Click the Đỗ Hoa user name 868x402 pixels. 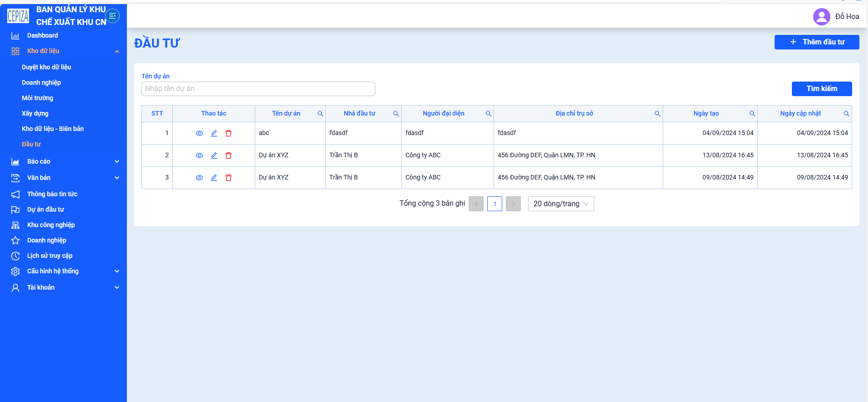click(847, 17)
